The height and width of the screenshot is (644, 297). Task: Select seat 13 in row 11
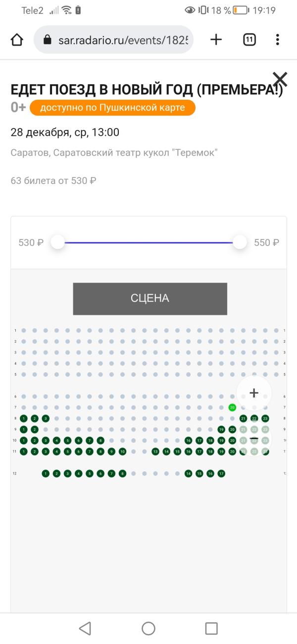point(155,452)
